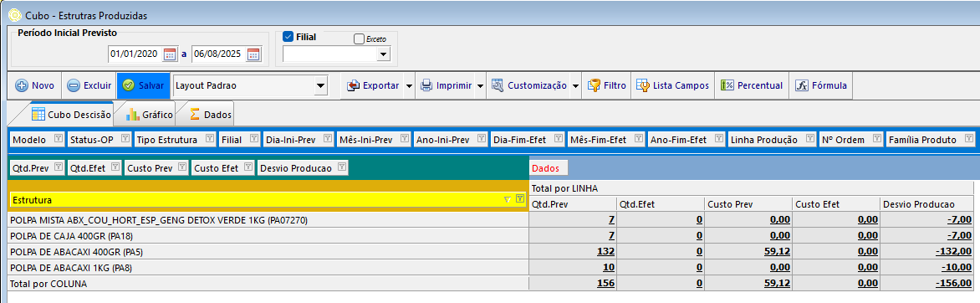Open filter icon on Filial field chip

point(254,139)
